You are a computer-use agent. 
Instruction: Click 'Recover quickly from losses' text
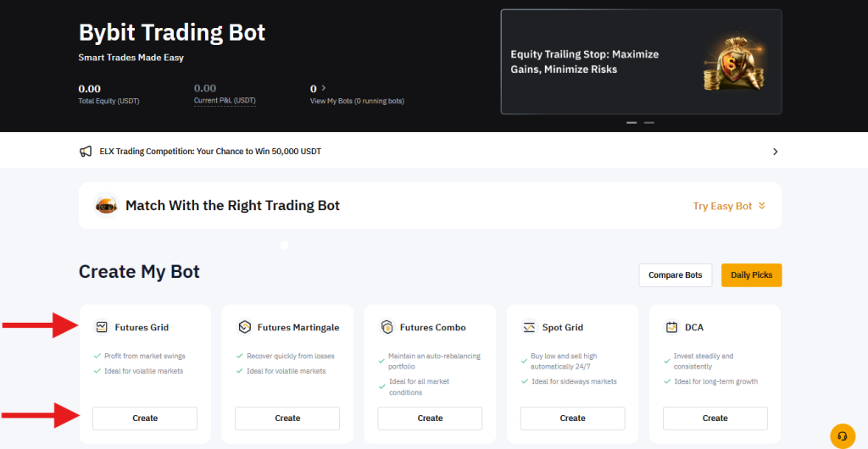click(291, 356)
